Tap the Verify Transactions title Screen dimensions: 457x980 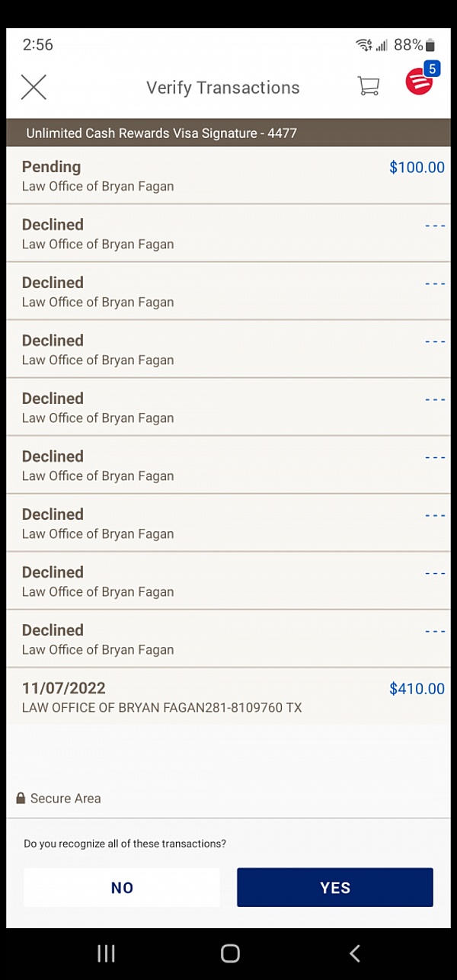[222, 88]
